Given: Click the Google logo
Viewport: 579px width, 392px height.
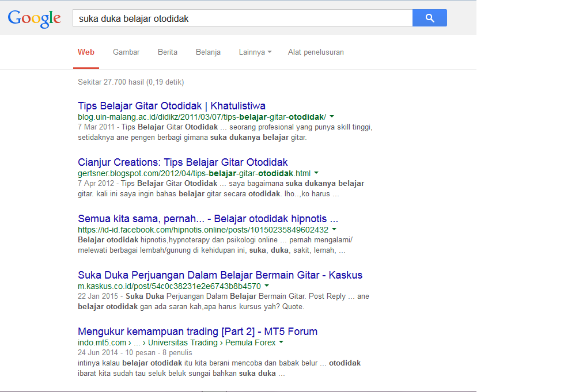Looking at the screenshot, I should click(x=35, y=18).
